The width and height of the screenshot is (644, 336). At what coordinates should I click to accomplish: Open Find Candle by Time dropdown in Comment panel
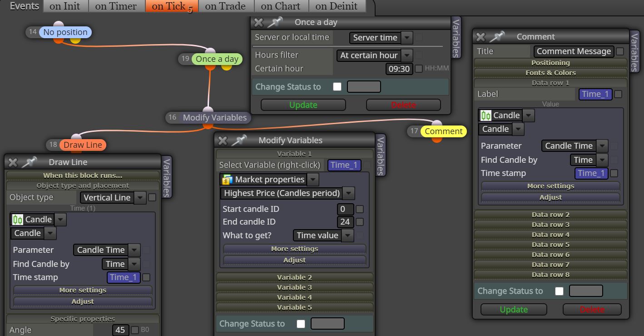(602, 160)
